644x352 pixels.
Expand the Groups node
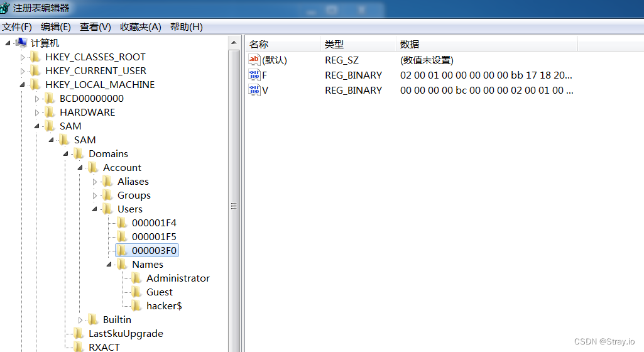[x=95, y=195]
